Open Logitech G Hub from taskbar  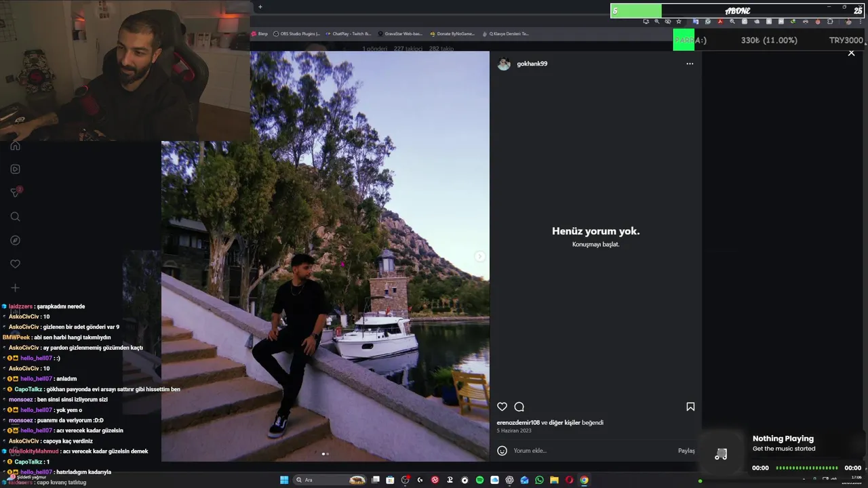click(420, 480)
